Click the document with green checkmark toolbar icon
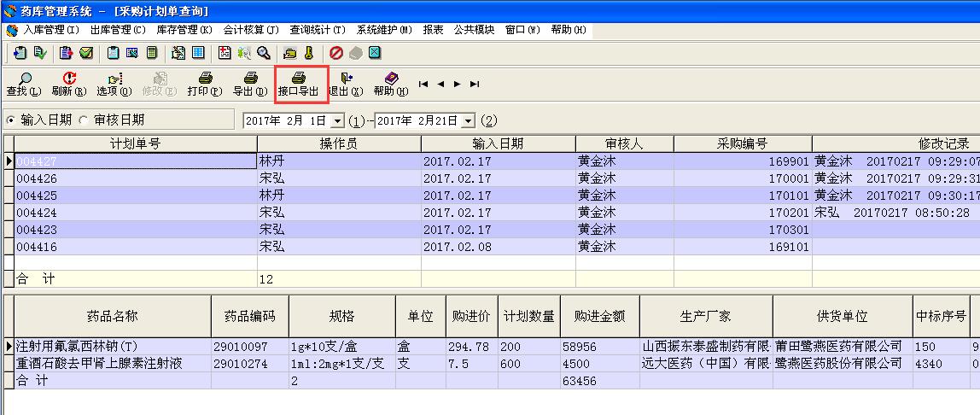The height and width of the screenshot is (415, 980). point(40,53)
